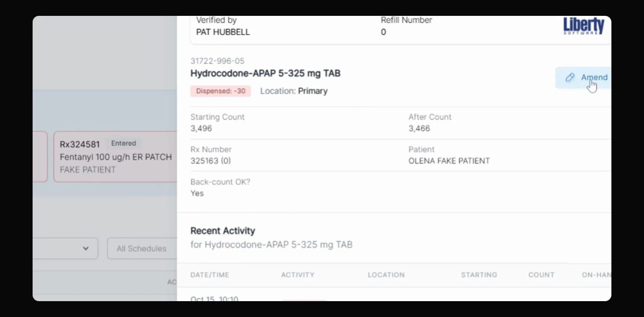The image size is (644, 317).
Task: Open the Rx324581 Fentanyl patch card
Action: [115, 157]
